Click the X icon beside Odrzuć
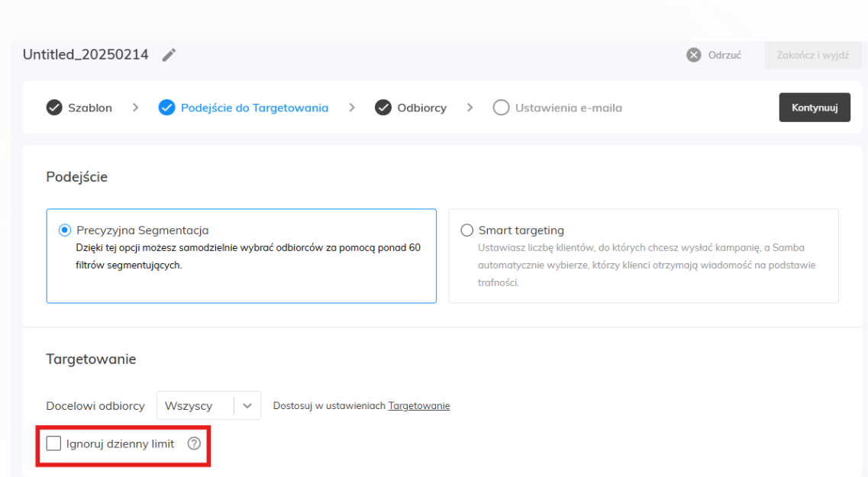 click(694, 55)
